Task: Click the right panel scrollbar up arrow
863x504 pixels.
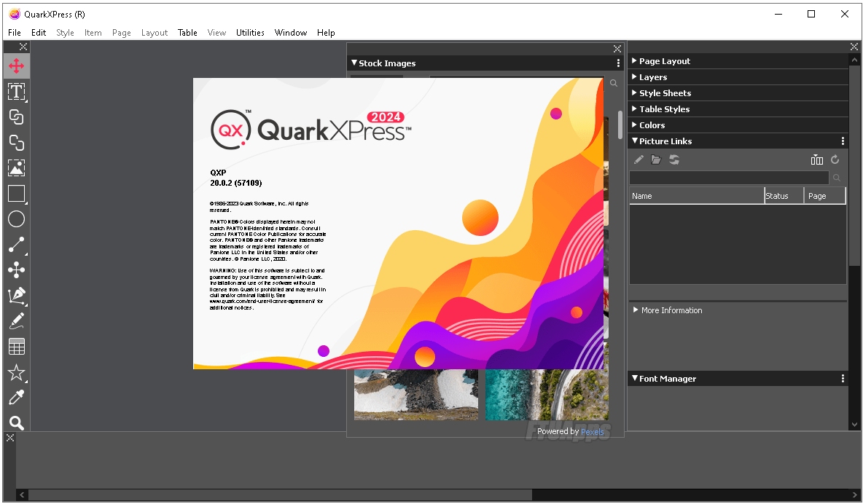Action: tap(854, 60)
